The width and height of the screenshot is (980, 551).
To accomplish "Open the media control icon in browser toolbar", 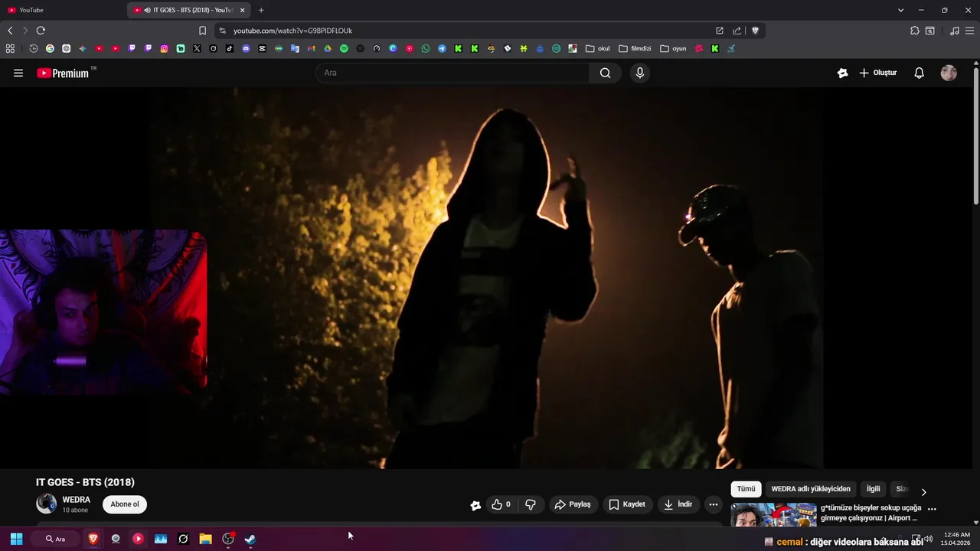I will (x=954, y=31).
